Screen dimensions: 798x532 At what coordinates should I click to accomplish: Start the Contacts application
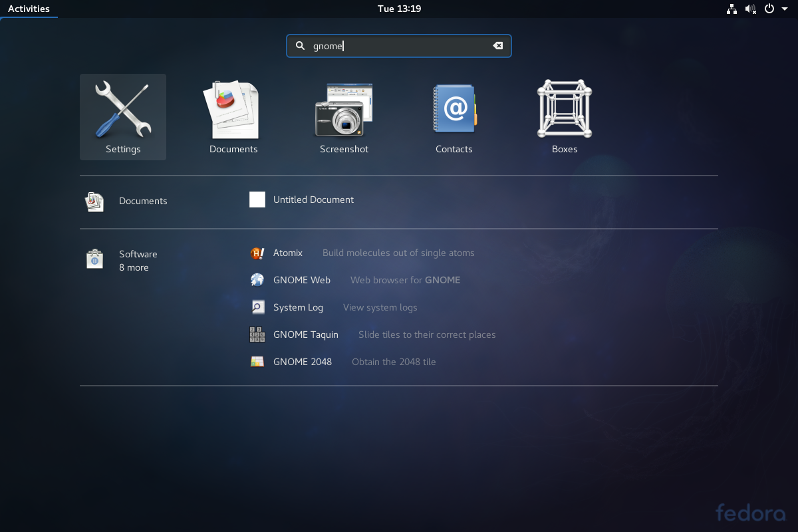[454, 117]
